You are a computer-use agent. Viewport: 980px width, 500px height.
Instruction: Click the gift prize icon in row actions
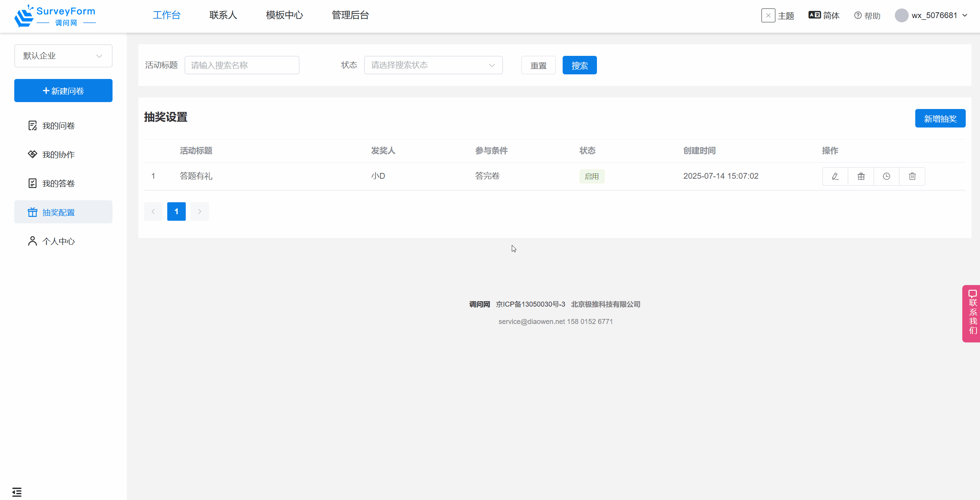[x=861, y=176]
